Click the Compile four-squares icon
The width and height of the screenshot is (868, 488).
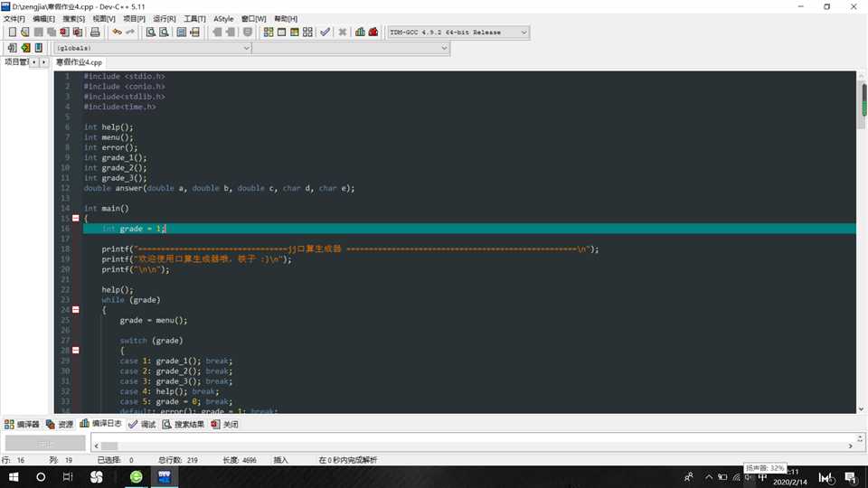coord(269,33)
